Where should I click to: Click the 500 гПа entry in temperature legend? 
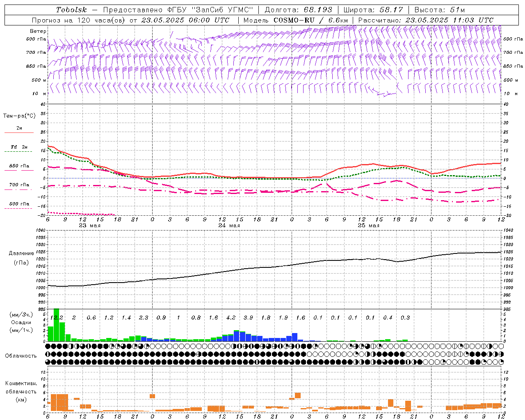point(19,204)
